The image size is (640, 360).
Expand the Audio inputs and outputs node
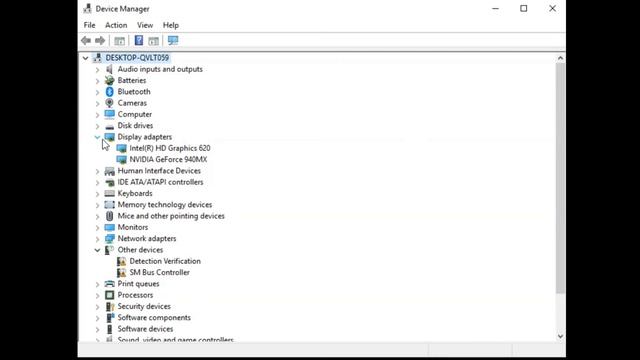(97, 70)
